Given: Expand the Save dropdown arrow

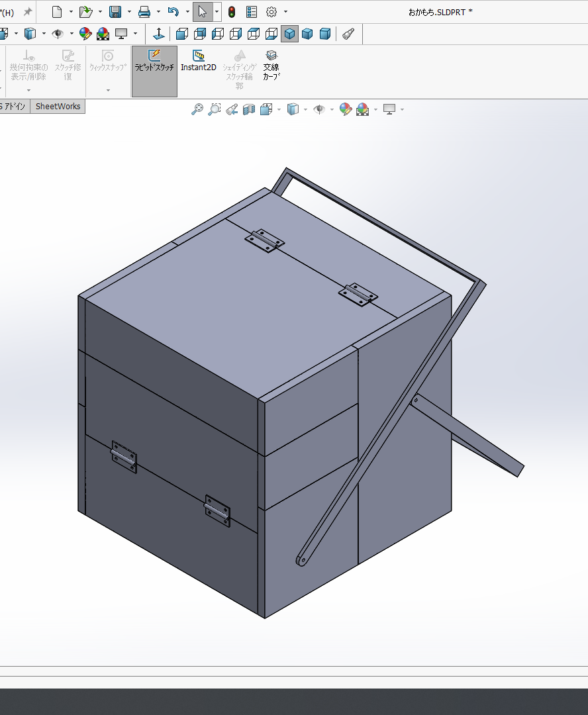Looking at the screenshot, I should (x=129, y=12).
